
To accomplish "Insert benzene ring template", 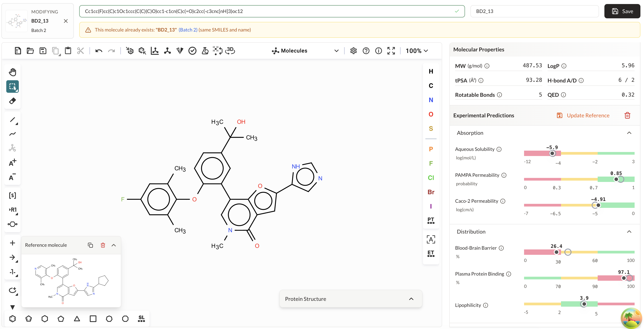I will pyautogui.click(x=13, y=318).
